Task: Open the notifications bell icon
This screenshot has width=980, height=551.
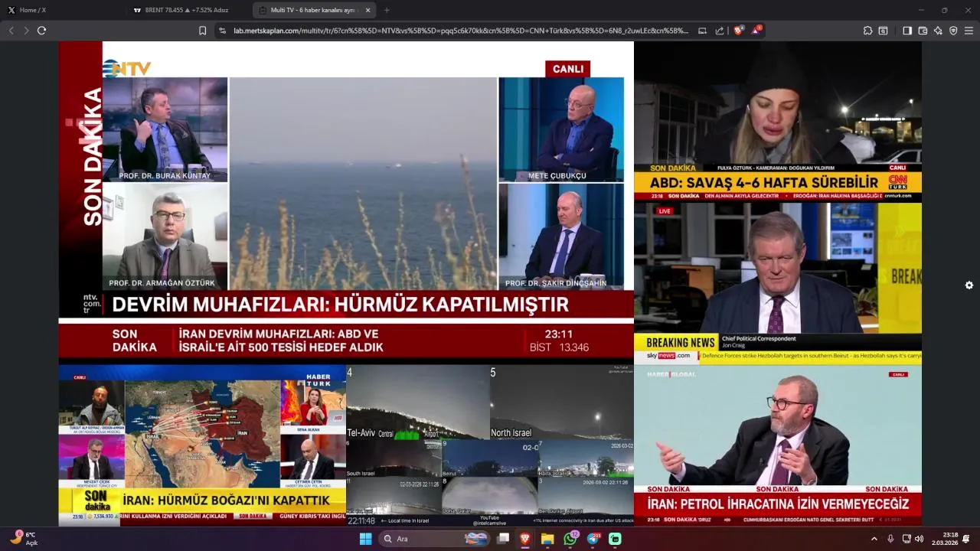Action: point(966,539)
